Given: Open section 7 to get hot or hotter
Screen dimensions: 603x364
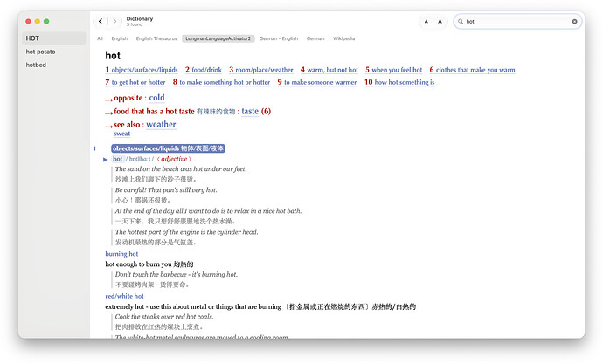Looking at the screenshot, I should (138, 82).
